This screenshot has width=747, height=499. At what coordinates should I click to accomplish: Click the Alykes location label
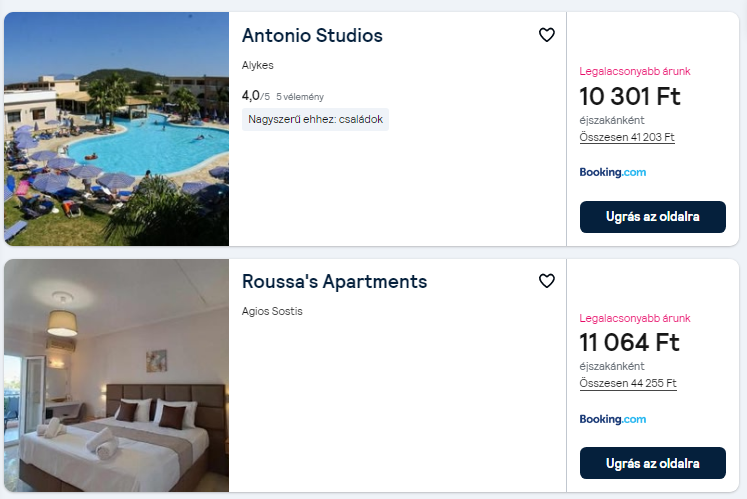point(258,65)
